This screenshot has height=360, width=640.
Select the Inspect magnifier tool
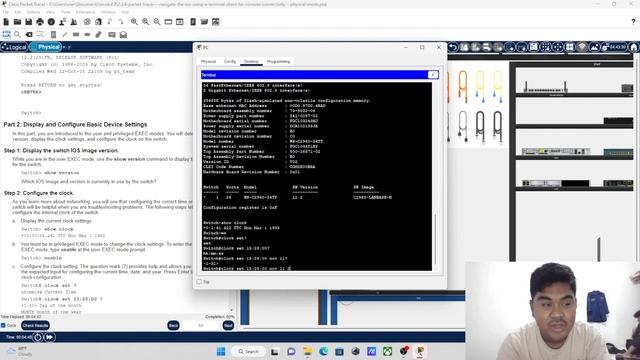click(x=17, y=35)
